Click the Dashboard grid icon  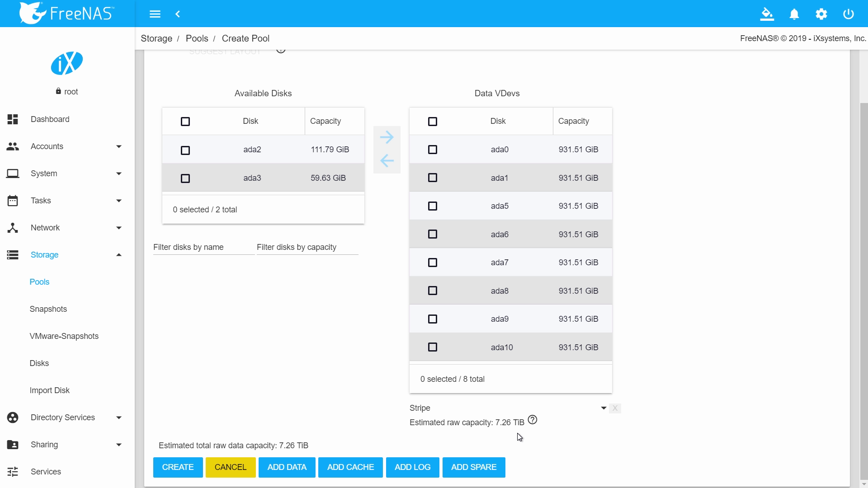13,119
